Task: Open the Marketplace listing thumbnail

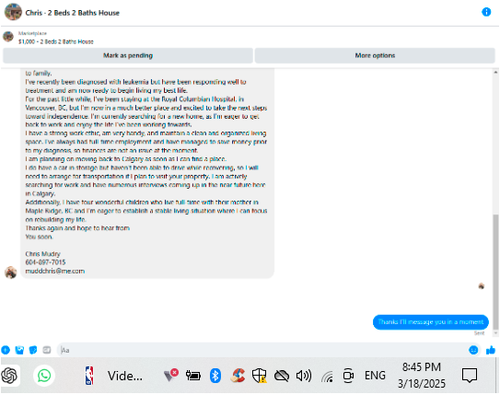Action: point(8,36)
